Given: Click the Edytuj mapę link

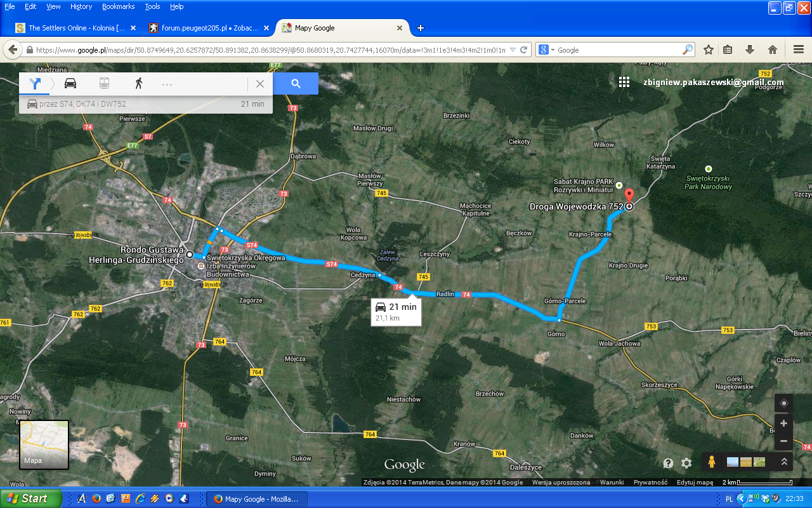Looking at the screenshot, I should pyautogui.click(x=695, y=483).
